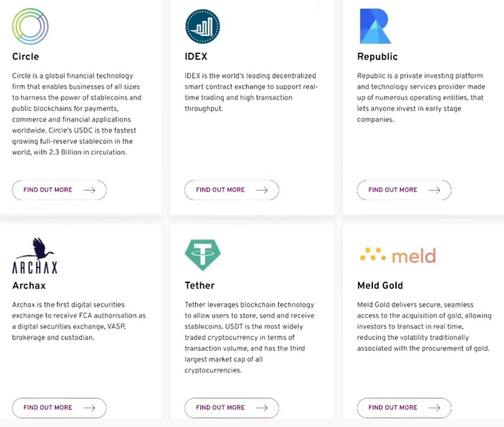Select the IDEX card heading
Image resolution: width=504 pixels, height=427 pixels.
click(x=196, y=57)
